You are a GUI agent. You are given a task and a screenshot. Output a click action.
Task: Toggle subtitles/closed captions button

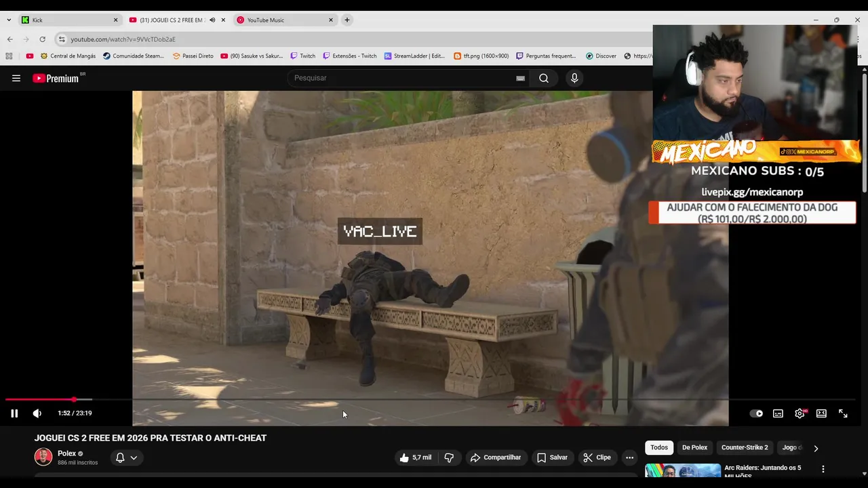(778, 413)
